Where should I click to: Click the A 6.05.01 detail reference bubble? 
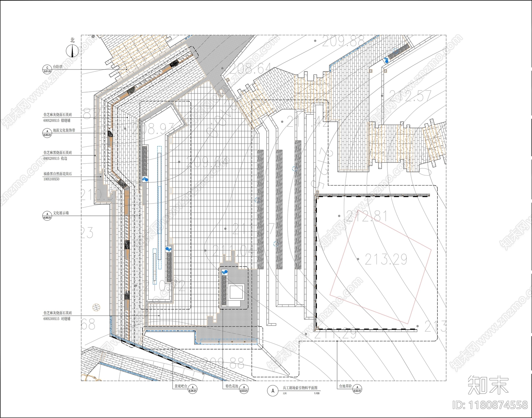point(47,133)
